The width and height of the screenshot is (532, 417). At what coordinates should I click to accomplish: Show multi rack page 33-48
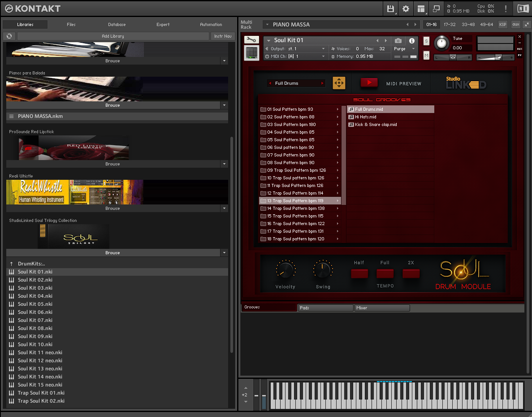point(468,24)
